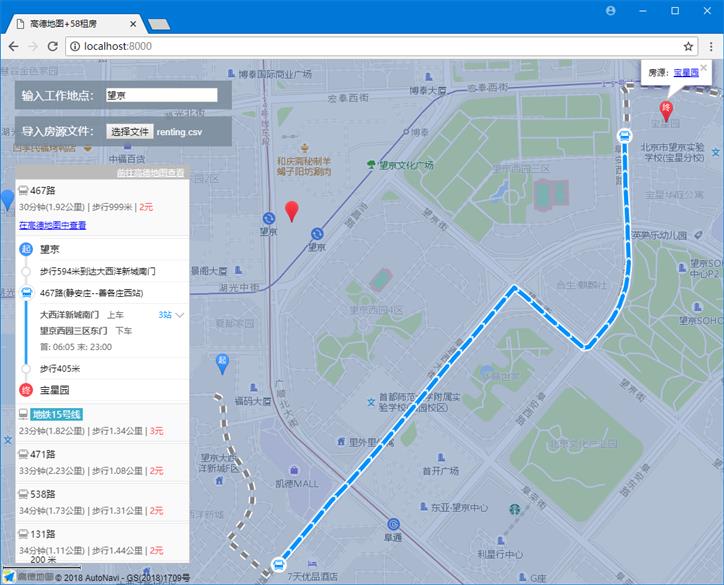The width and height of the screenshot is (724, 585).
Task: Click the browser forward arrow
Action: (33, 46)
